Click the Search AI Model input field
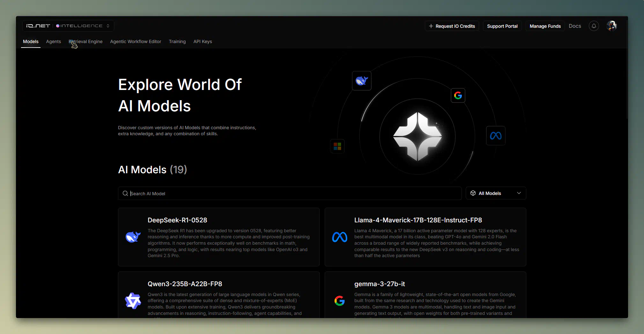Image resolution: width=644 pixels, height=334 pixels. coord(290,193)
